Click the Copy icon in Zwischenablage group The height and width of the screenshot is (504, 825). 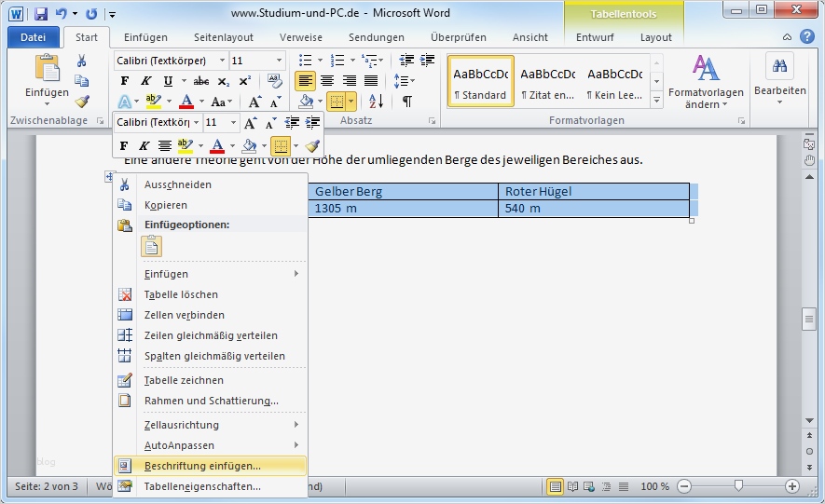pos(81,80)
